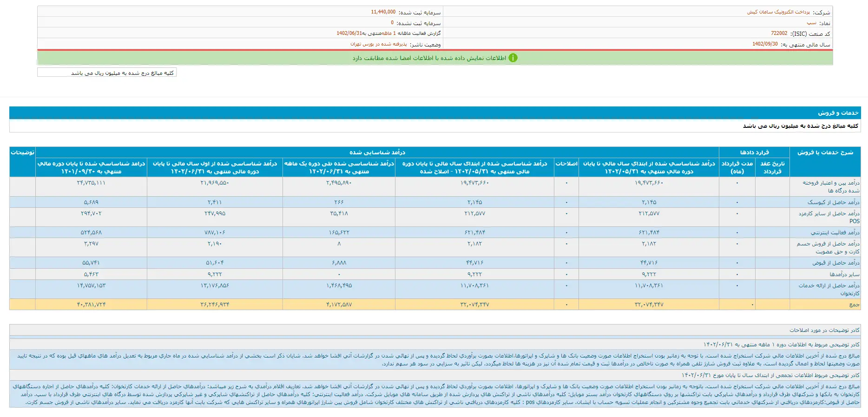Select row label درآمد حاصل از فروش جسم کارت

[x=828, y=247]
